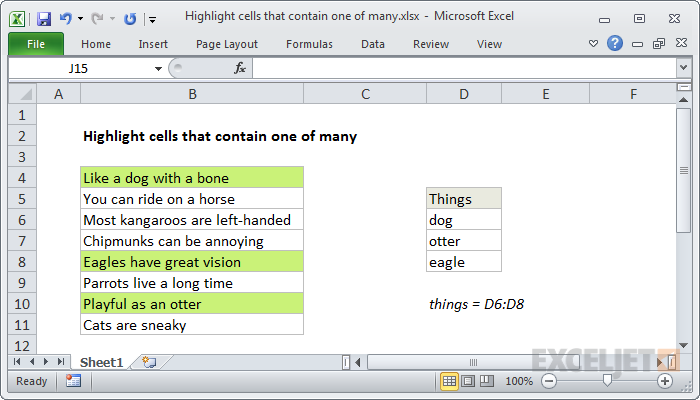Toggle the ribbon minimize chevron

pyautogui.click(x=593, y=43)
